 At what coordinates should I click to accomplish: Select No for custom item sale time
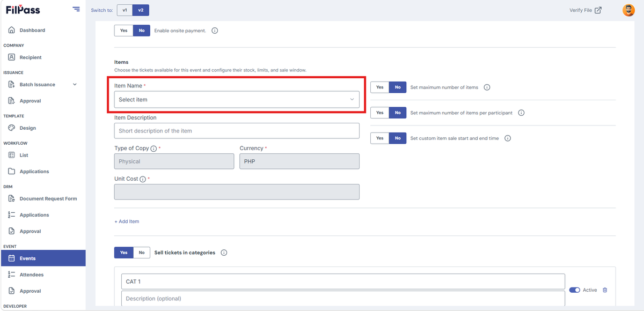click(x=398, y=138)
